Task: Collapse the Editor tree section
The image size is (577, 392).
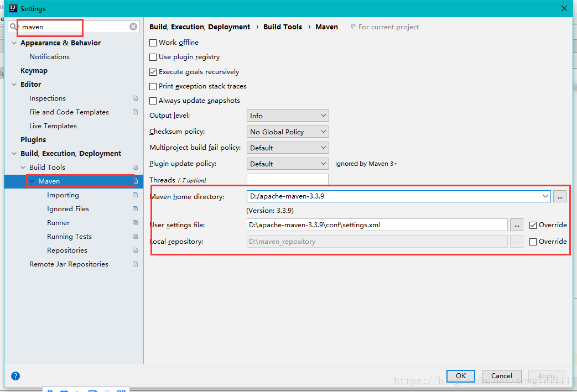Action: pyautogui.click(x=14, y=84)
